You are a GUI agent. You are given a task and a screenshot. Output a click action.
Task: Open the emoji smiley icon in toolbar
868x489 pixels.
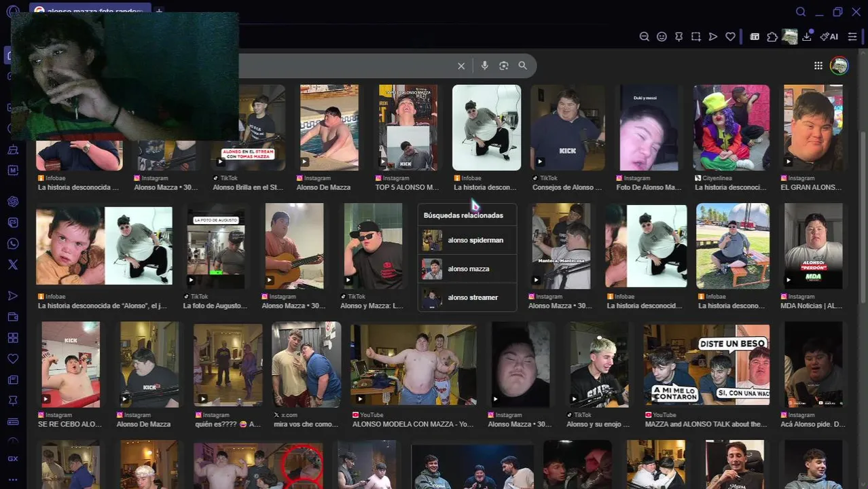pyautogui.click(x=662, y=37)
